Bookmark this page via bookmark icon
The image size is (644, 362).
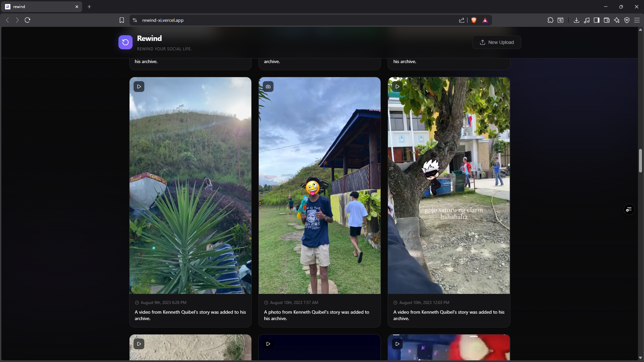(122, 20)
